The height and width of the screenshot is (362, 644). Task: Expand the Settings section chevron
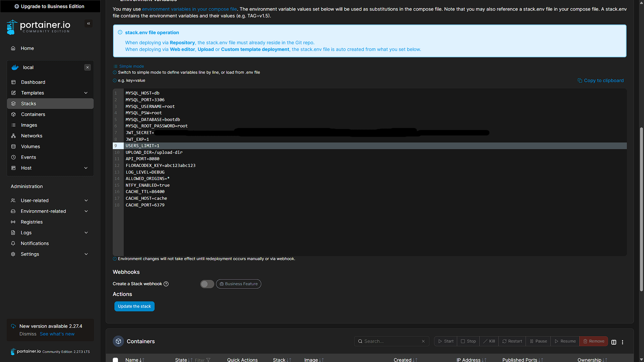pos(86,254)
